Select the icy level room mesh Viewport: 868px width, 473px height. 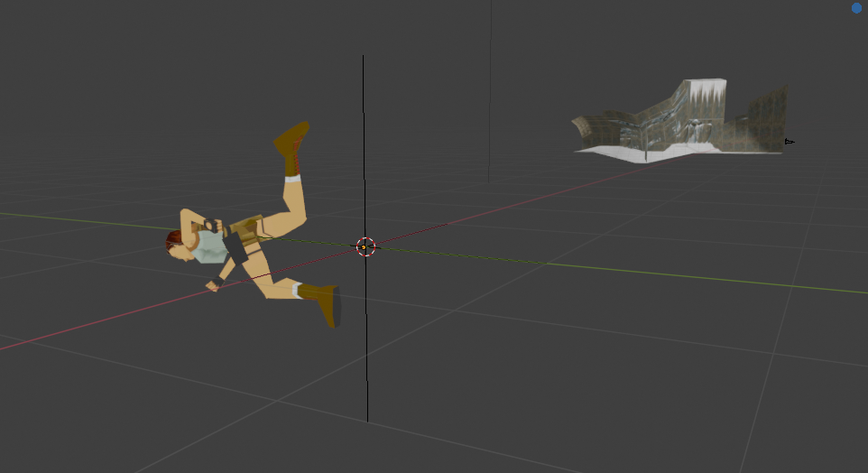coord(679,121)
